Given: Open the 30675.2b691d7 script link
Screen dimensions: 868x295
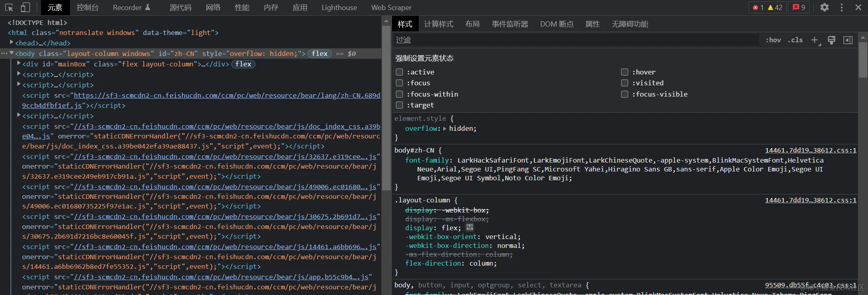Looking at the screenshot, I should click(x=225, y=217).
